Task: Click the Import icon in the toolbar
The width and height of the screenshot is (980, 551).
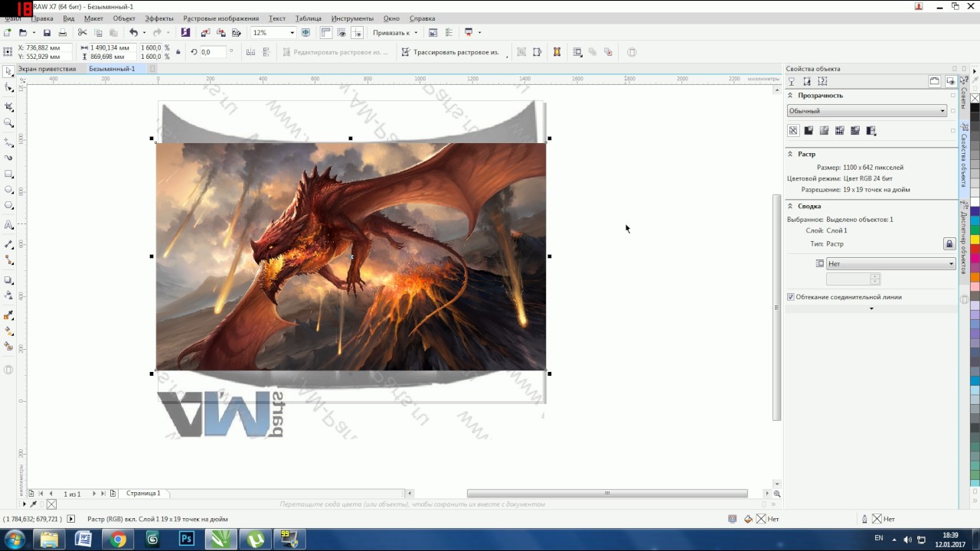Action: click(204, 33)
